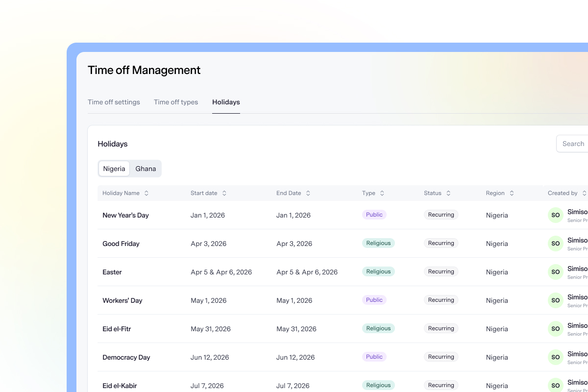Screen dimensions: 588x392
Task: Click end date May 1, 2026
Action: click(294, 300)
